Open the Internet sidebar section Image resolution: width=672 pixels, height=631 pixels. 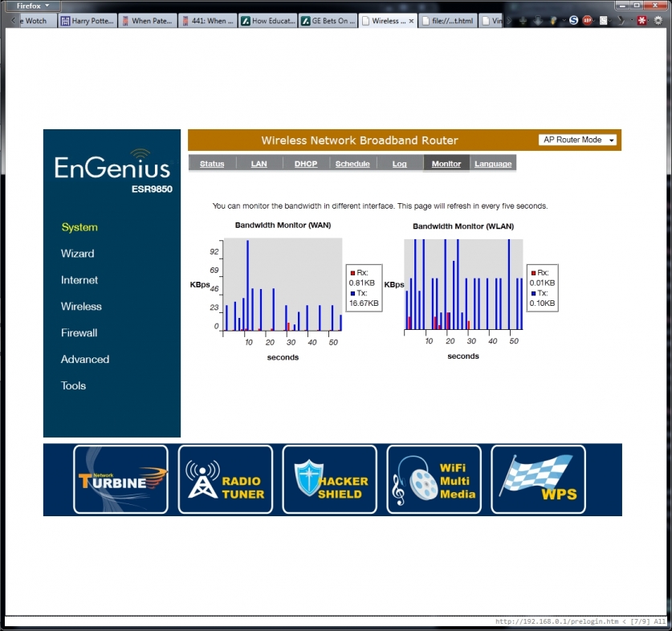click(x=79, y=280)
